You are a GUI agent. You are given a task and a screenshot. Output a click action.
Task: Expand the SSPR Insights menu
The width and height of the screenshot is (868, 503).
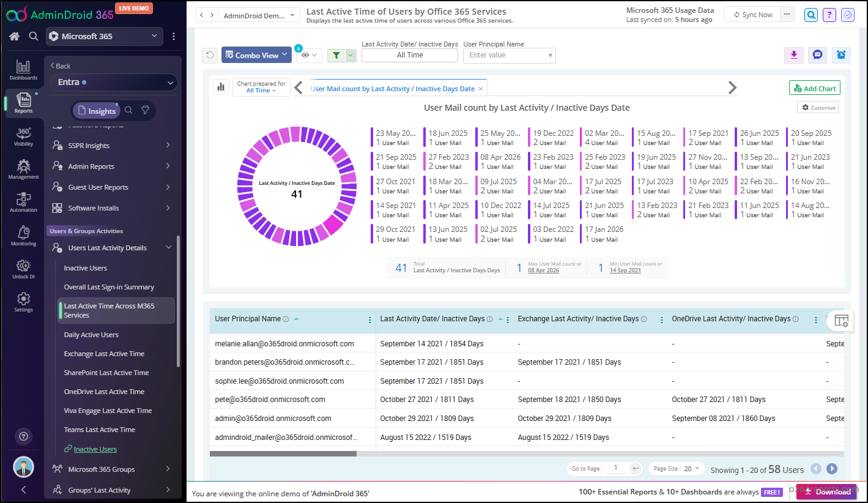click(112, 146)
